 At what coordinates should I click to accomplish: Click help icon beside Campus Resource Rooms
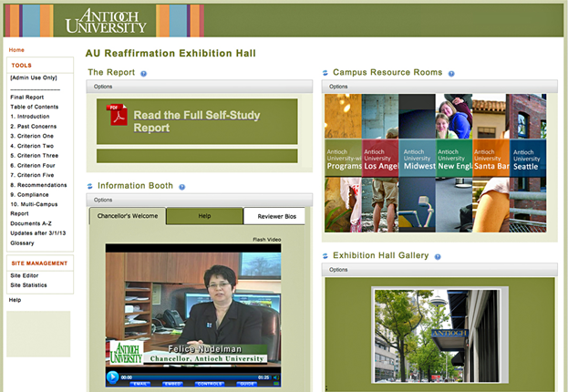pyautogui.click(x=451, y=74)
